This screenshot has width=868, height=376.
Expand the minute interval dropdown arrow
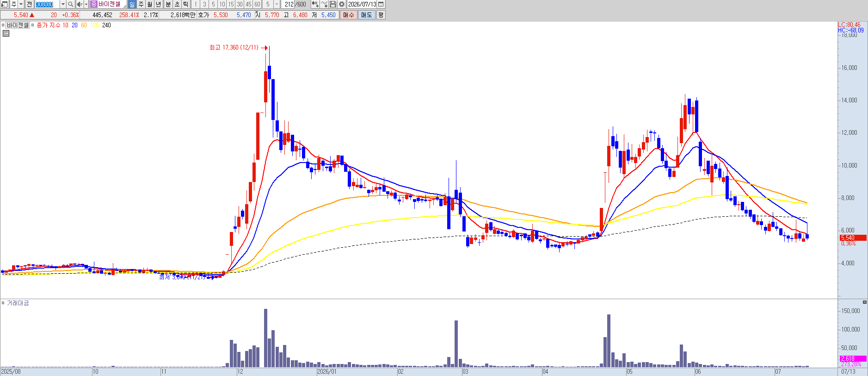[277, 4]
